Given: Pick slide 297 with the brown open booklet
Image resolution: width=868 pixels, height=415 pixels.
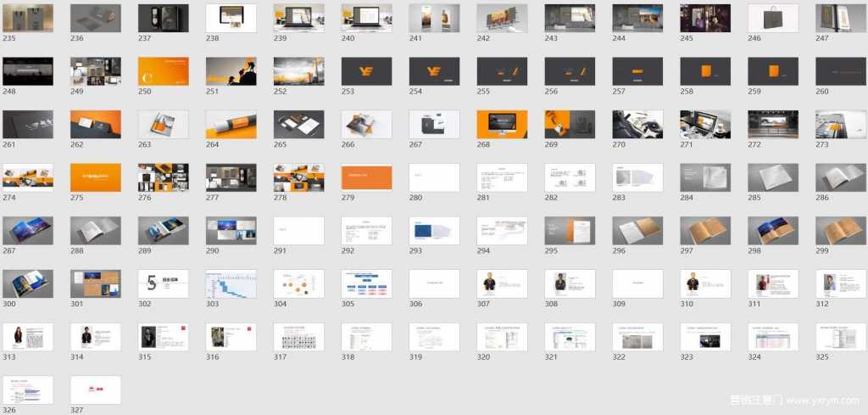Looking at the screenshot, I should (x=705, y=231).
